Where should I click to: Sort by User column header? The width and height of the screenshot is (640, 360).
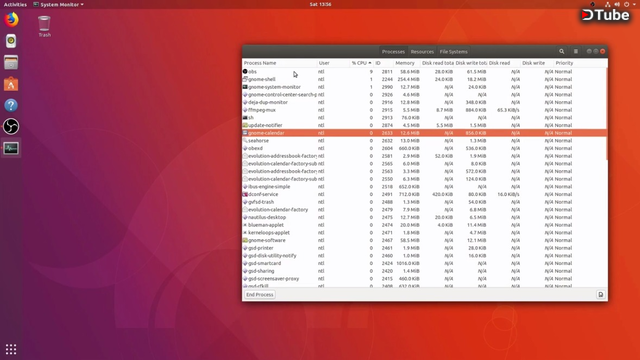pyautogui.click(x=333, y=63)
